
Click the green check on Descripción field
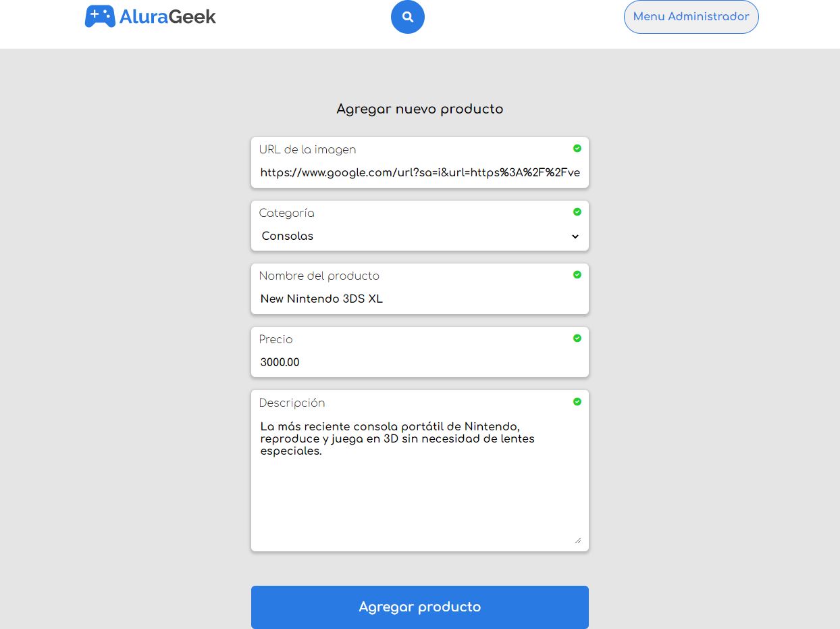pos(577,401)
